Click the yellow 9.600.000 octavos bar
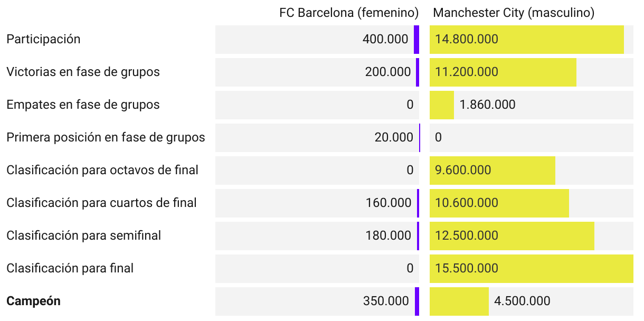 (493, 171)
